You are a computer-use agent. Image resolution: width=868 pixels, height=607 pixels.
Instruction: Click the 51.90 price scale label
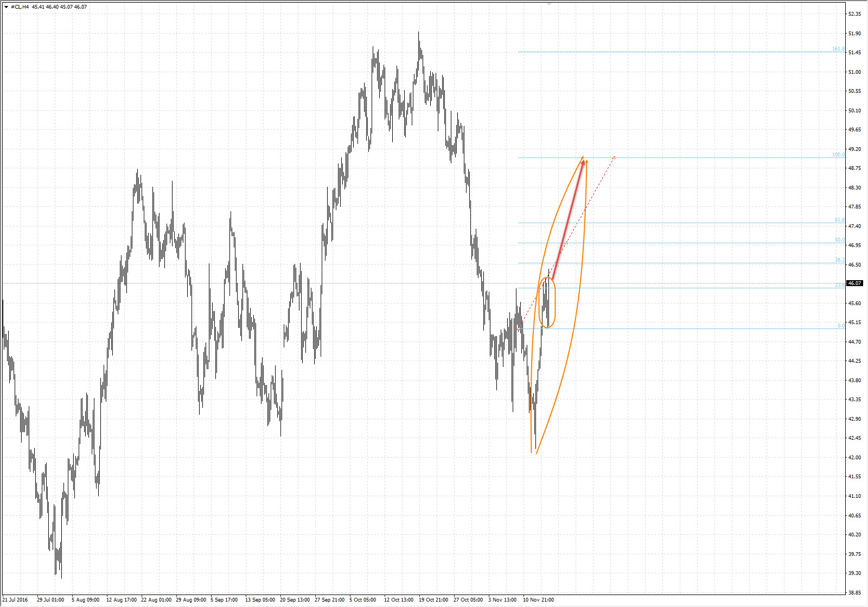854,34
